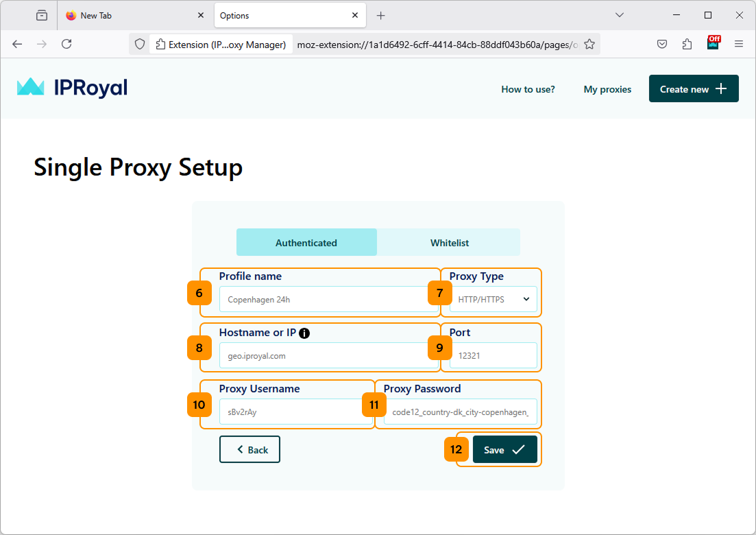This screenshot has height=535, width=756.
Task: Close the Firefox window
Action: tap(739, 16)
